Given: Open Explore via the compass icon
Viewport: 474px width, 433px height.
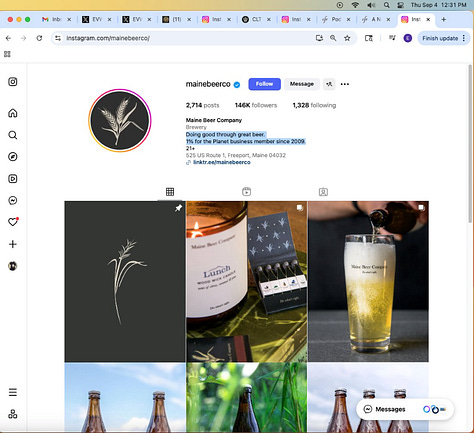Looking at the screenshot, I should [x=13, y=157].
